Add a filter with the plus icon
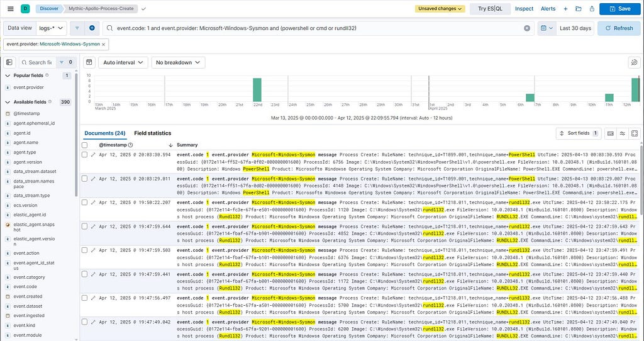 (92, 28)
